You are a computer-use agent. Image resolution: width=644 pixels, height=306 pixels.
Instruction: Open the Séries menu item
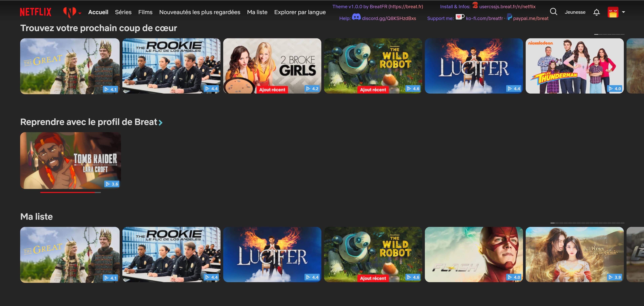[123, 12]
